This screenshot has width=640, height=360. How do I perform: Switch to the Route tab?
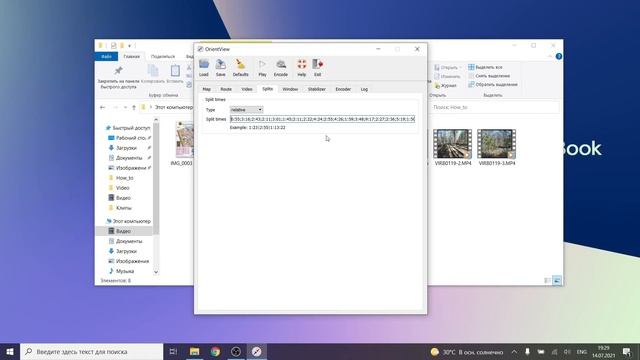pyautogui.click(x=226, y=89)
